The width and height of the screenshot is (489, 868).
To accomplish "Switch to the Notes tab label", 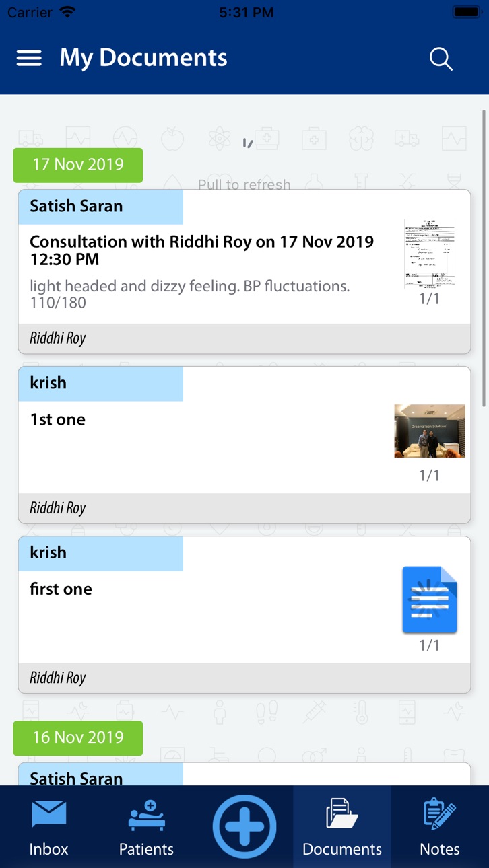I will coord(440,849).
